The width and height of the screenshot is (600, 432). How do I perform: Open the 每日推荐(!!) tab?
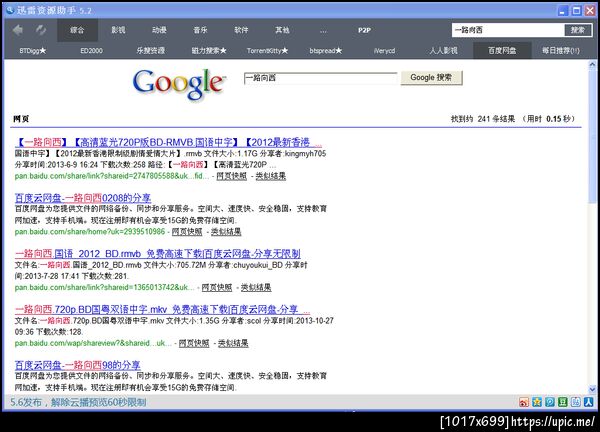[x=561, y=51]
